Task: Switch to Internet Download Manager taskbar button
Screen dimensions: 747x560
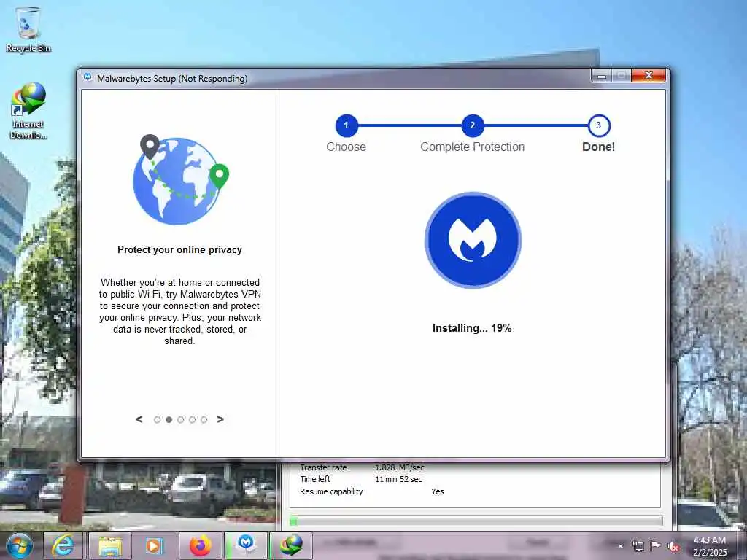Action: 291,545
